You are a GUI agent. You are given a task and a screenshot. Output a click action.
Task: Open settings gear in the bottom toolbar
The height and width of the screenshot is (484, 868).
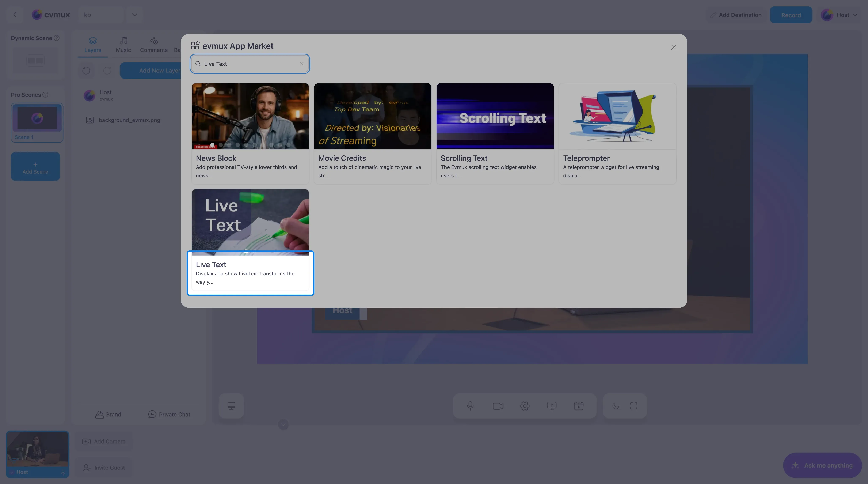coord(525,406)
